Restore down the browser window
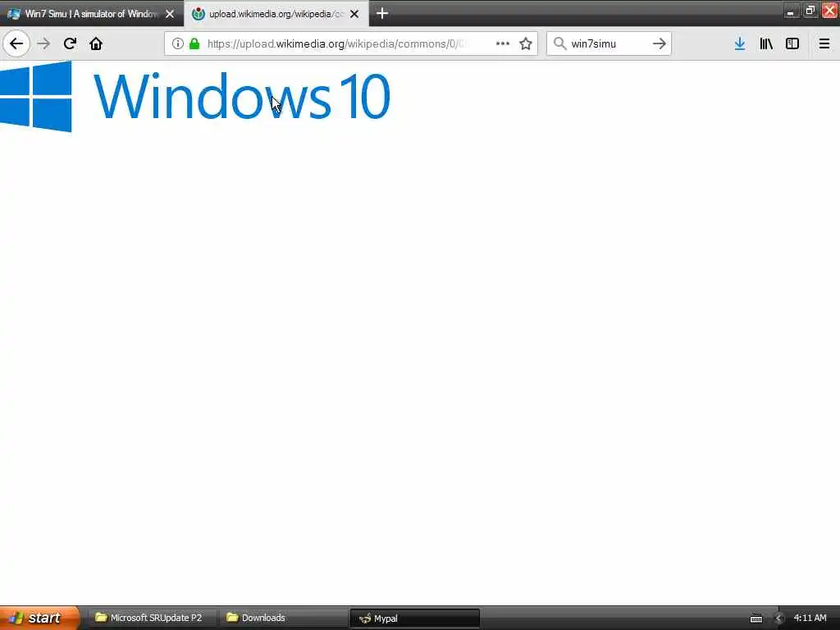The image size is (840, 630). [x=810, y=10]
